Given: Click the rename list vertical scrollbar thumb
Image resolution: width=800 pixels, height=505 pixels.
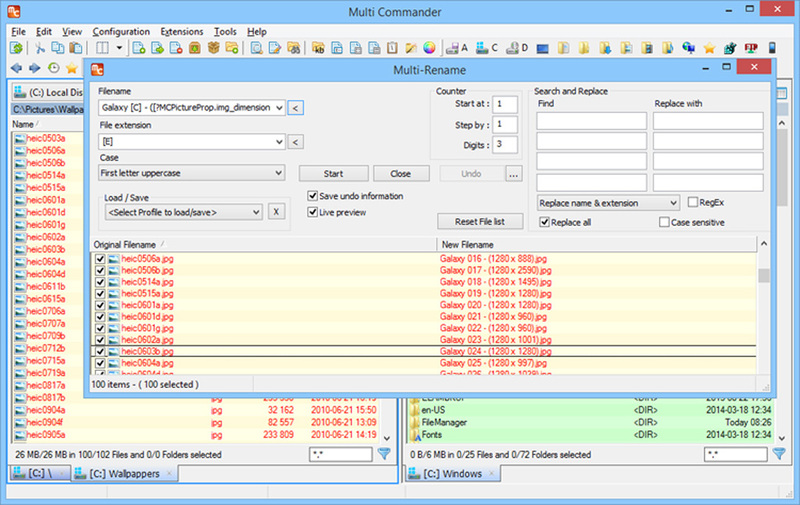Looking at the screenshot, I should tap(763, 275).
